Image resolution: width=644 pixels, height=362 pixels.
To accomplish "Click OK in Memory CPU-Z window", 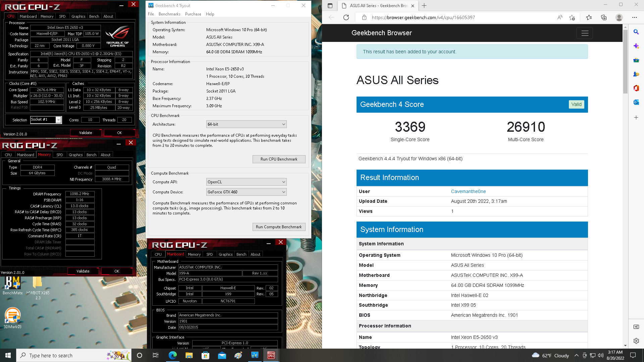I will 117,271.
